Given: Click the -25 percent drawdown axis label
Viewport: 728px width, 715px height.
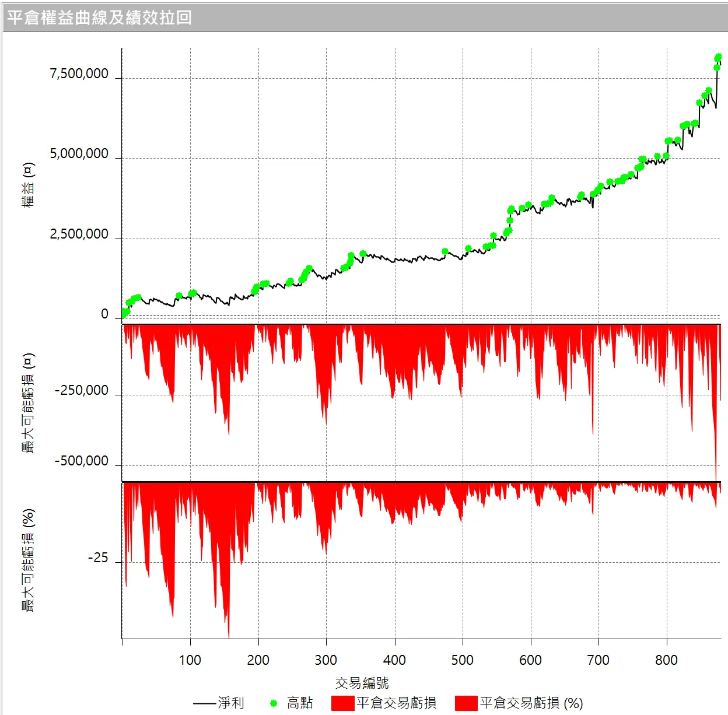Looking at the screenshot, I should pyautogui.click(x=98, y=558).
